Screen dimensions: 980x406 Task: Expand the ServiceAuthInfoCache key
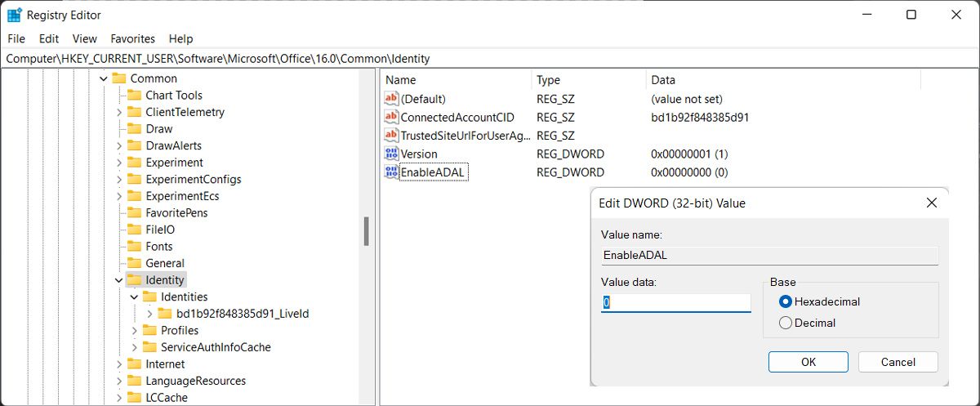[134, 347]
